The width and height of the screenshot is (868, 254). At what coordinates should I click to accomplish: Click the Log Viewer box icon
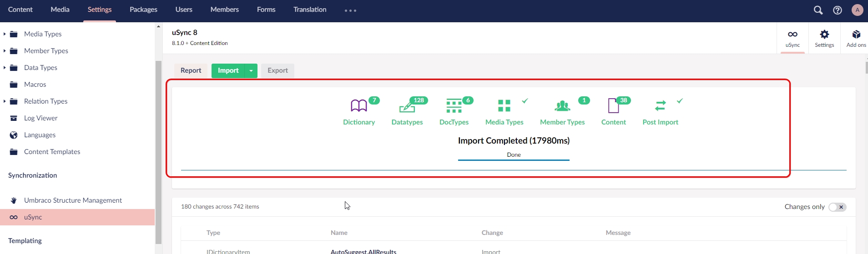point(14,118)
